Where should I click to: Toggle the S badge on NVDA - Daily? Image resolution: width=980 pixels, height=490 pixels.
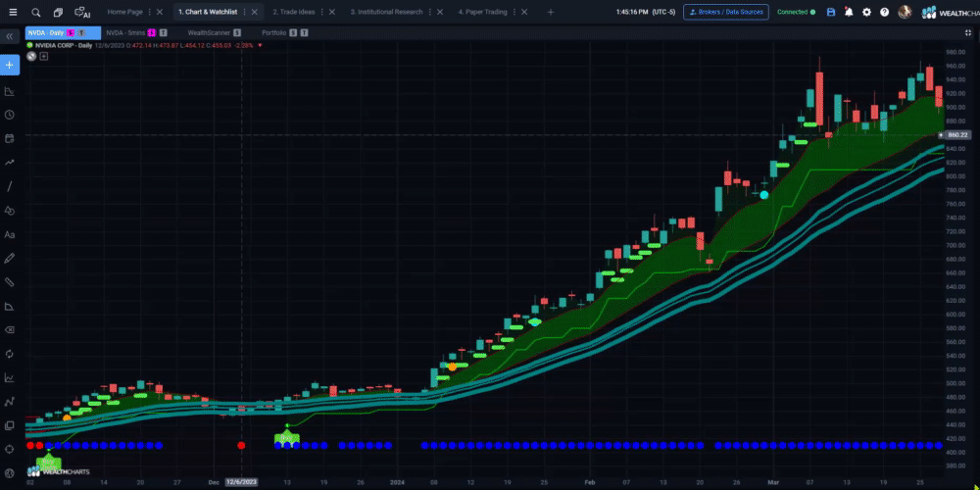coord(70,32)
